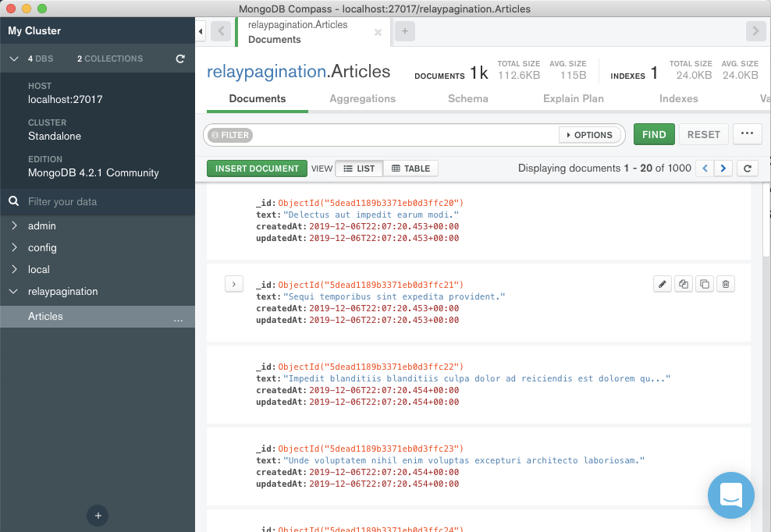Refresh the databases list in sidebar

pyautogui.click(x=180, y=59)
